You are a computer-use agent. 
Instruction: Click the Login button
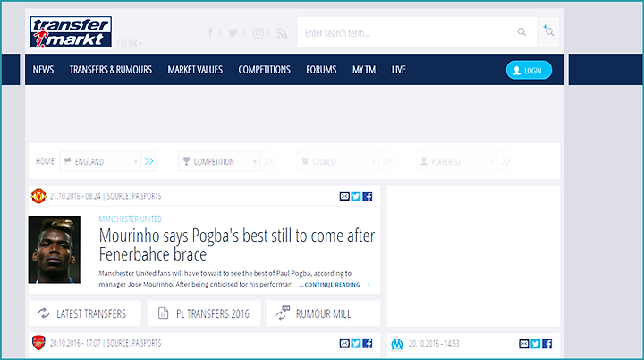[529, 71]
